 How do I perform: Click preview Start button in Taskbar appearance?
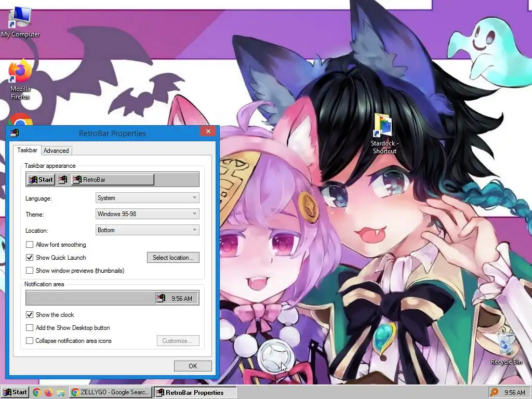coord(41,180)
